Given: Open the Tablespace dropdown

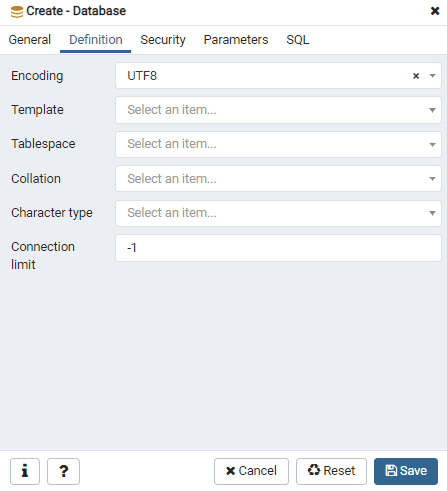Looking at the screenshot, I should [278, 144].
